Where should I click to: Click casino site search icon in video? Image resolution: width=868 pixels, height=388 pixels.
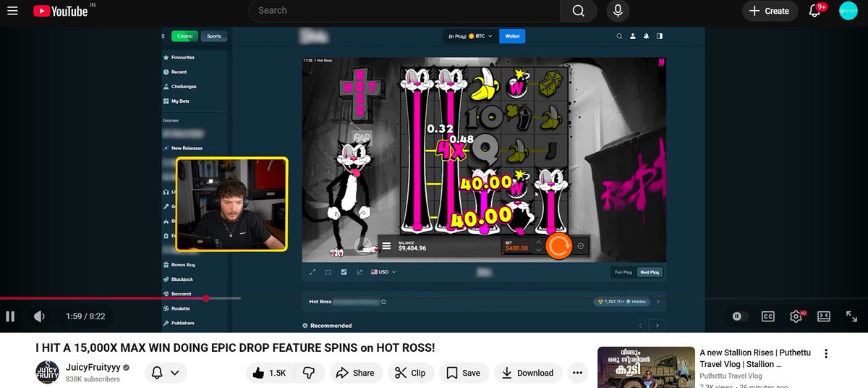[619, 35]
